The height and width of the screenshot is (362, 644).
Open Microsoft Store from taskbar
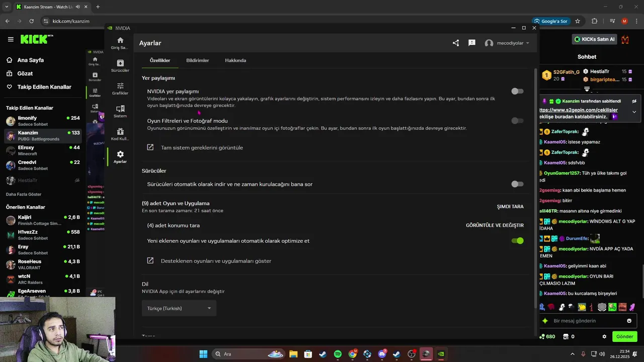[x=308, y=354]
